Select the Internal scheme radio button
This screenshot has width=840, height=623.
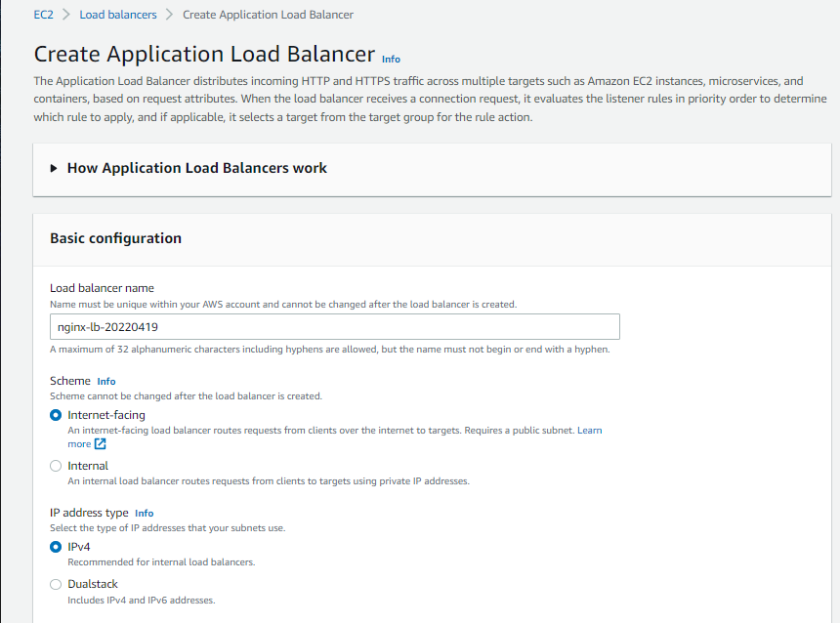(56, 466)
